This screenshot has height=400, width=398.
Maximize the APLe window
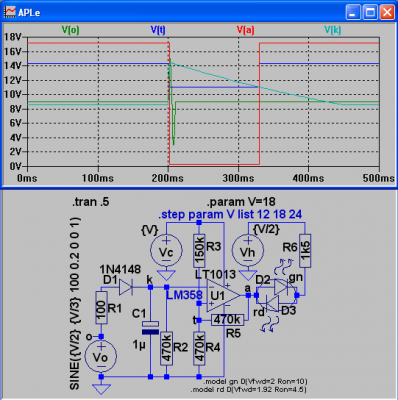point(370,13)
